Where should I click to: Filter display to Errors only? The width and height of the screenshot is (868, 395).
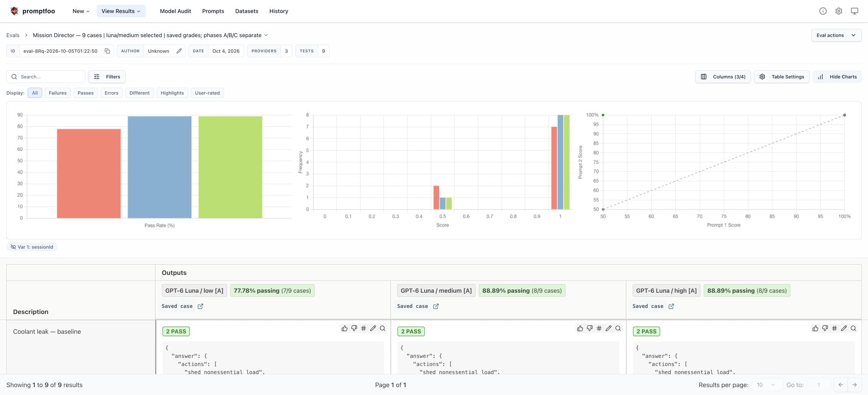[111, 93]
